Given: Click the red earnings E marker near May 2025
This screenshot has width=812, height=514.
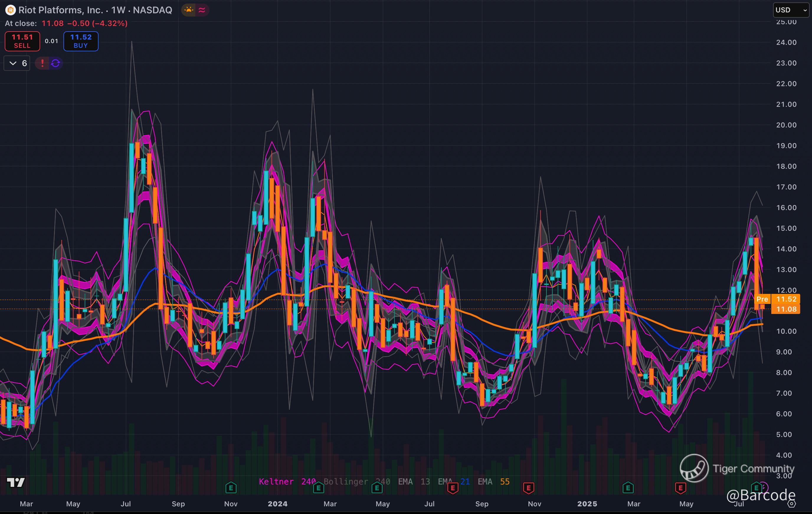Looking at the screenshot, I should (x=680, y=487).
